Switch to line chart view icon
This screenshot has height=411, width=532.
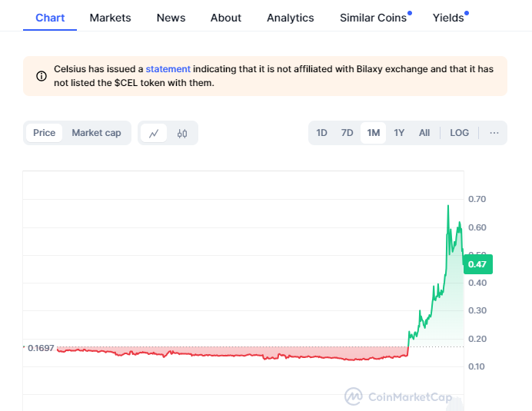154,133
